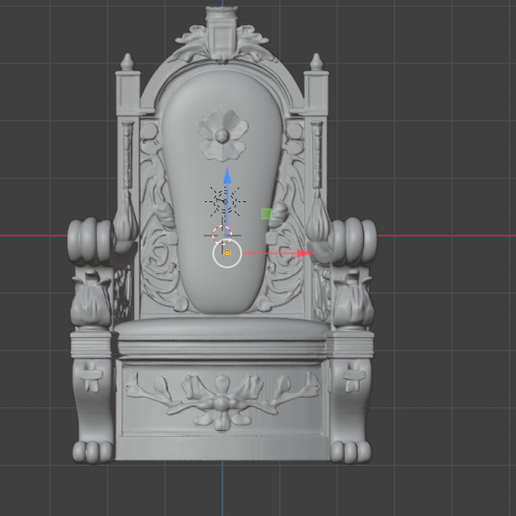Viewport: 516px width, 516px height.
Task: Select the throne mesh by its backrest flower
Action: [x=222, y=136]
